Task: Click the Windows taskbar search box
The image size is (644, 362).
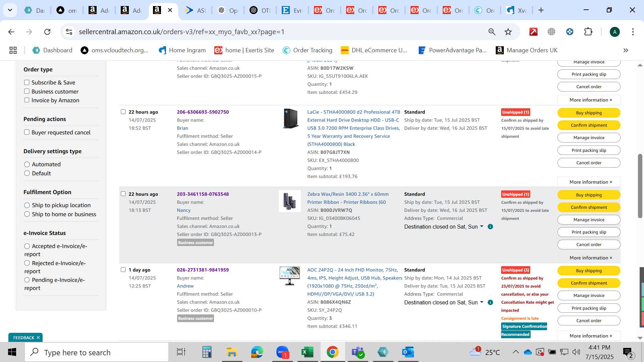Action: 97,352
